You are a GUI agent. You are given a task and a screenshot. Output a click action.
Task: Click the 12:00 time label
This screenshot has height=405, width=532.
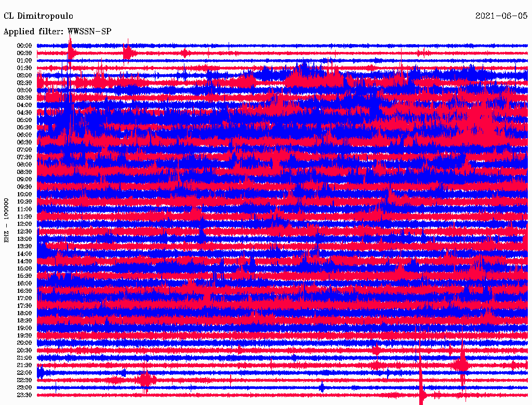click(24, 224)
